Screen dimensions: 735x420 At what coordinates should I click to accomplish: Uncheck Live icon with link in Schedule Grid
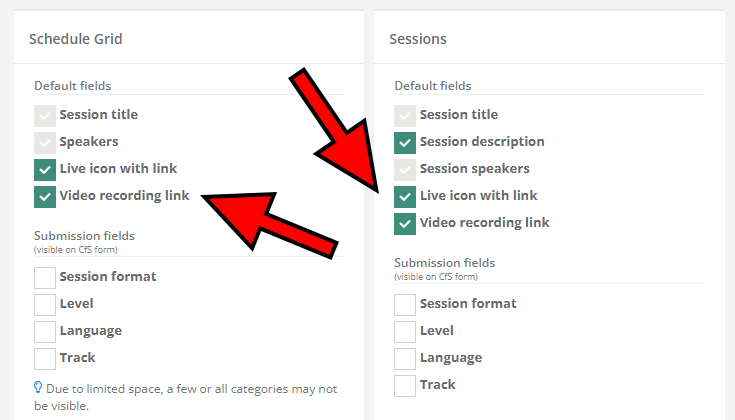pos(45,169)
